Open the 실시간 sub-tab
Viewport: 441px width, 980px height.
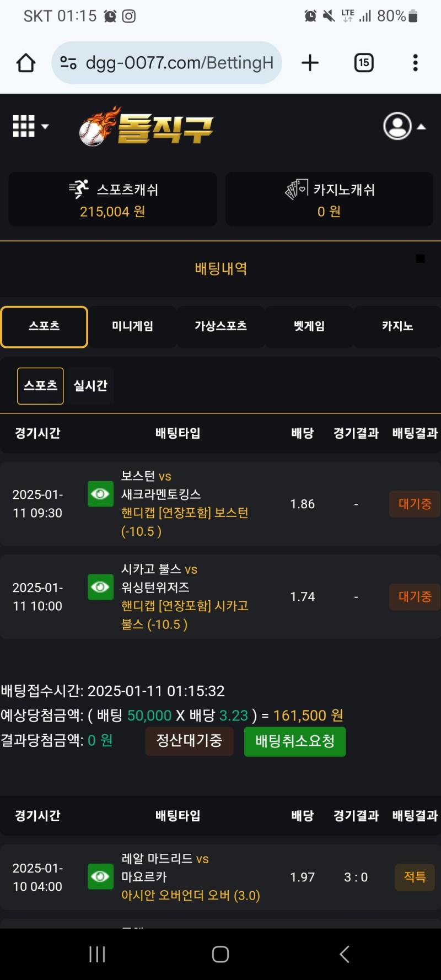click(x=90, y=386)
